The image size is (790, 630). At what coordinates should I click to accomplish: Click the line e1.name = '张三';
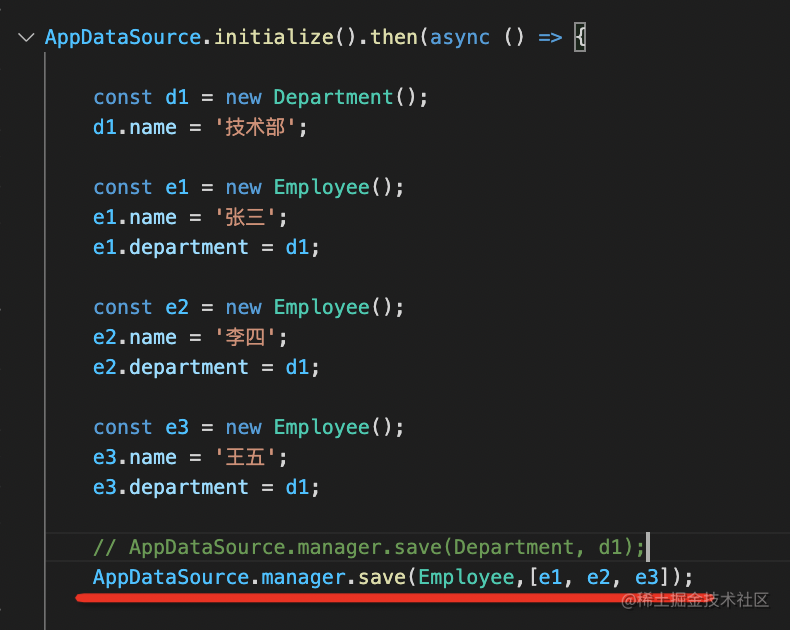[190, 217]
